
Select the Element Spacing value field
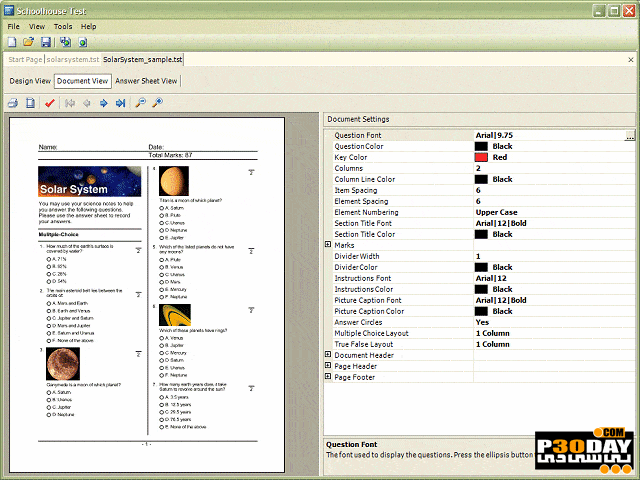[x=554, y=201]
